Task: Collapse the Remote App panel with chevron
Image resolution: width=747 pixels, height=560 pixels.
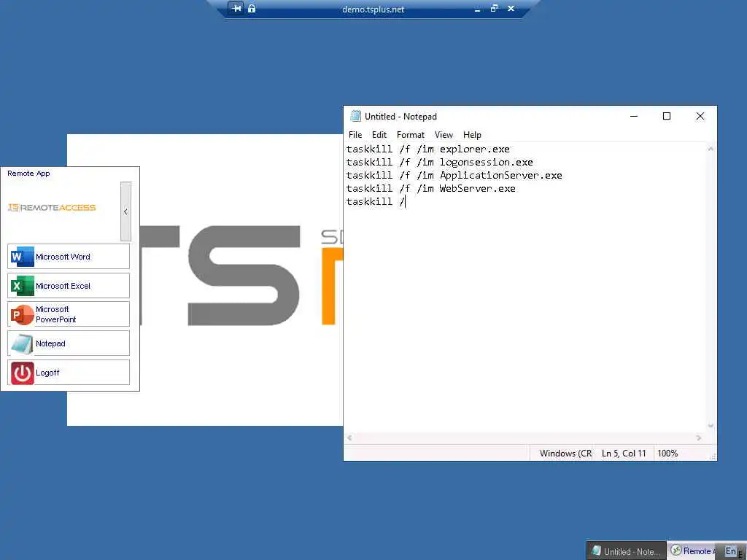Action: (125, 211)
